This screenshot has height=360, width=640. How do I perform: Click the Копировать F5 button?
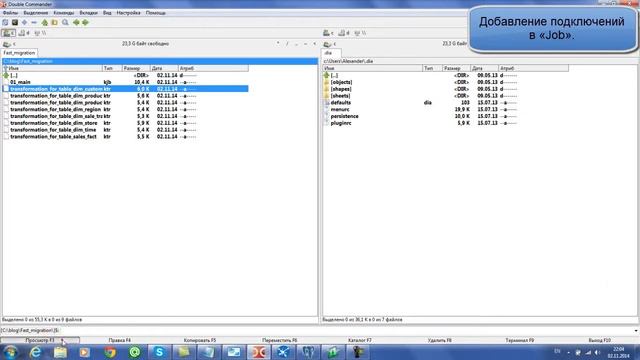point(200,340)
